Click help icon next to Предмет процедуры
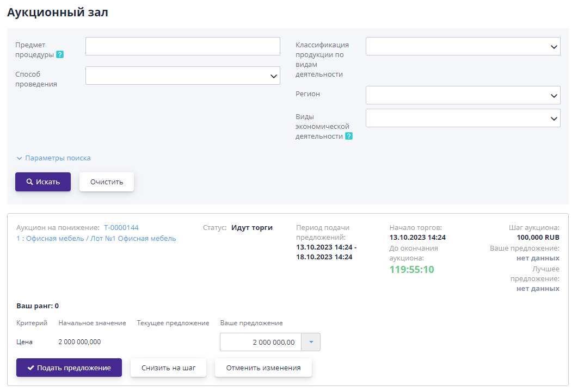This screenshot has height=392, width=572. pos(60,54)
